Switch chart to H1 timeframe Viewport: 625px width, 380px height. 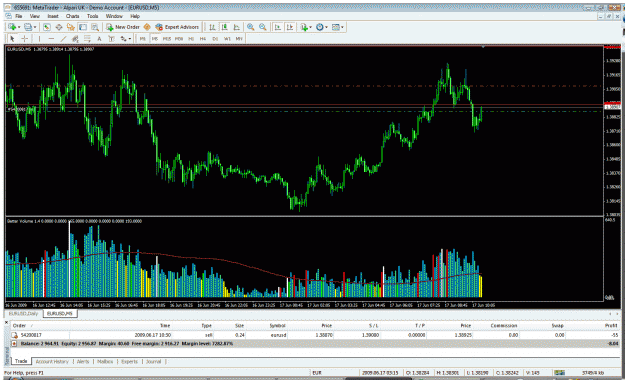click(191, 39)
